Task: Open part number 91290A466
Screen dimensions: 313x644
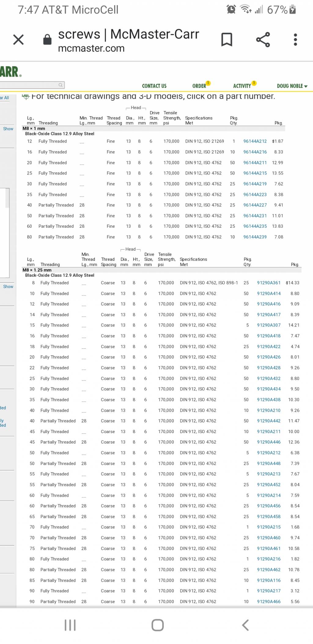Action: [269, 601]
